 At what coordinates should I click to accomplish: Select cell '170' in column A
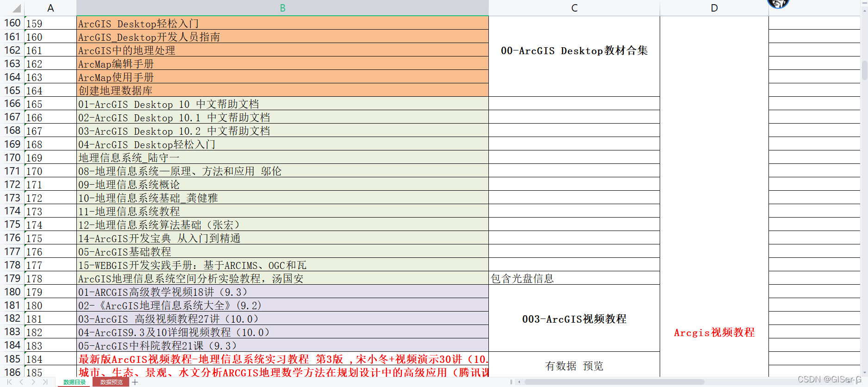tap(50, 171)
